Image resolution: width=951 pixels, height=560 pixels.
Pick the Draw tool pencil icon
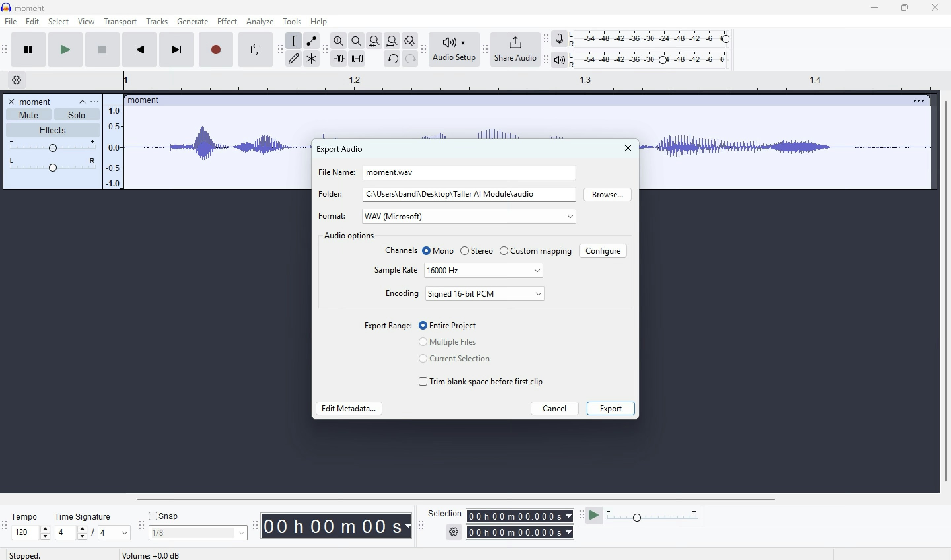pyautogui.click(x=294, y=59)
